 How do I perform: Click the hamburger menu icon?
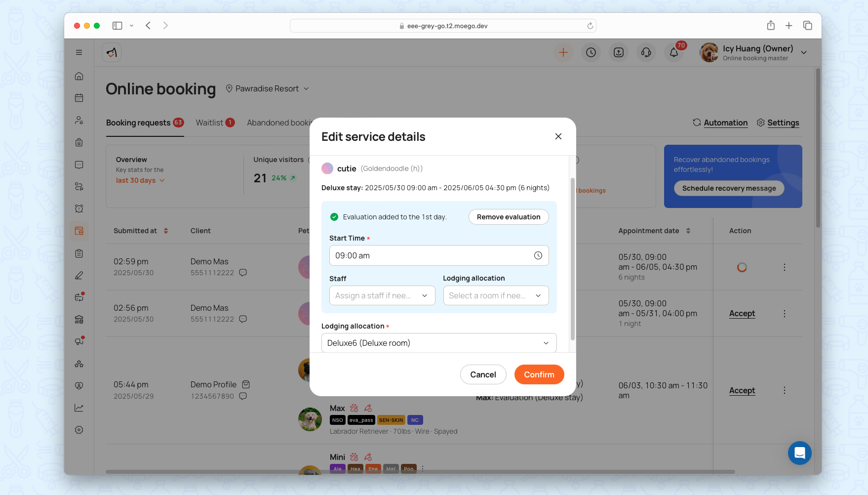(79, 52)
